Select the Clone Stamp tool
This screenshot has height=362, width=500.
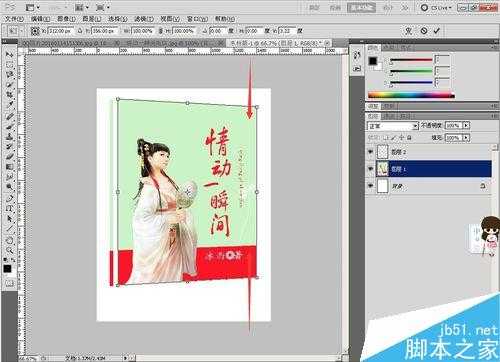point(9,137)
